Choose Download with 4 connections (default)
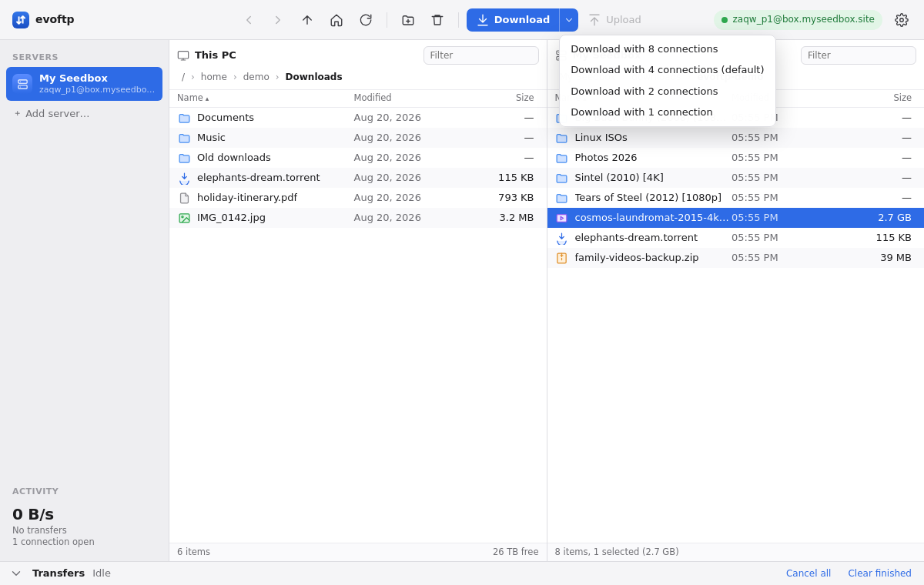The width and height of the screenshot is (924, 585). point(668,70)
